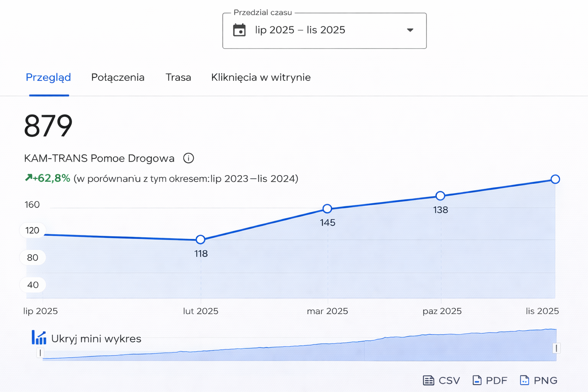Switch to the Połączenia tab
This screenshot has height=392, width=588.
pyautogui.click(x=118, y=77)
